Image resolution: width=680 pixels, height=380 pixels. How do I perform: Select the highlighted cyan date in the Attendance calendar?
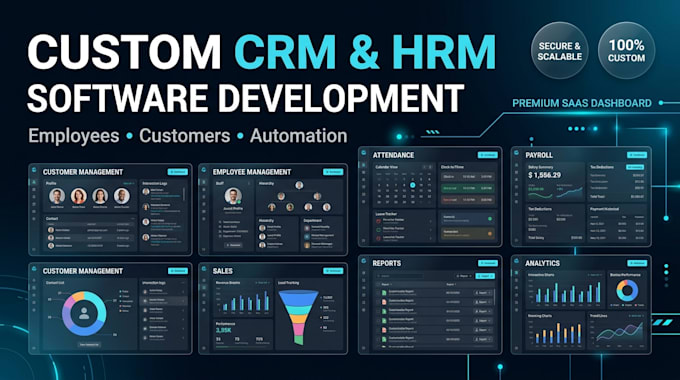pyautogui.click(x=412, y=185)
